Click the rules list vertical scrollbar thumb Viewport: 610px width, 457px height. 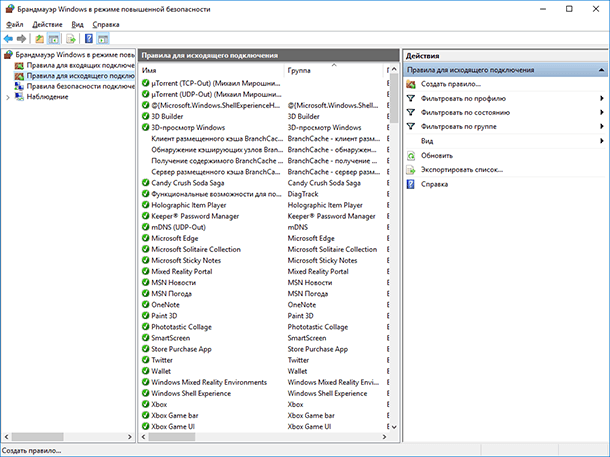pyautogui.click(x=394, y=99)
